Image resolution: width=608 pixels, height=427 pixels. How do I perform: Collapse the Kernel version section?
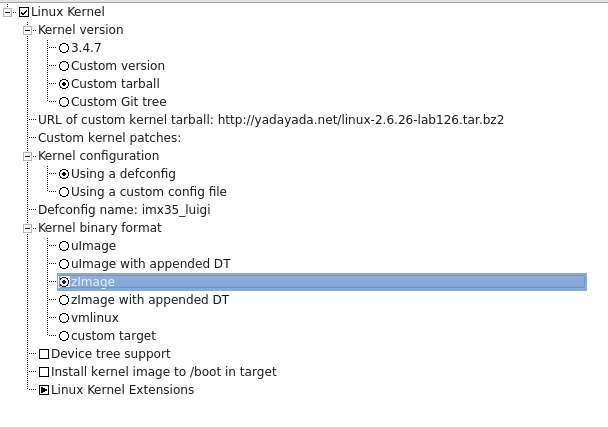28,30
